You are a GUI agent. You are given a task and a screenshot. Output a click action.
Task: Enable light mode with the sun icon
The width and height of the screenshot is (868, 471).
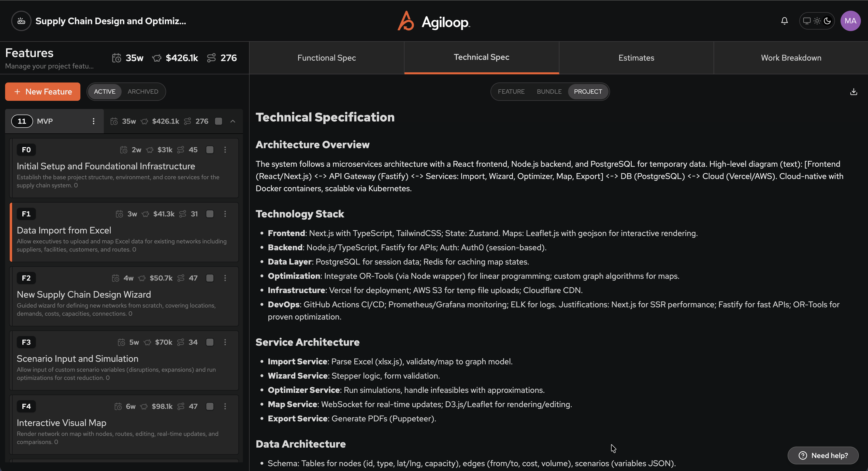[817, 21]
